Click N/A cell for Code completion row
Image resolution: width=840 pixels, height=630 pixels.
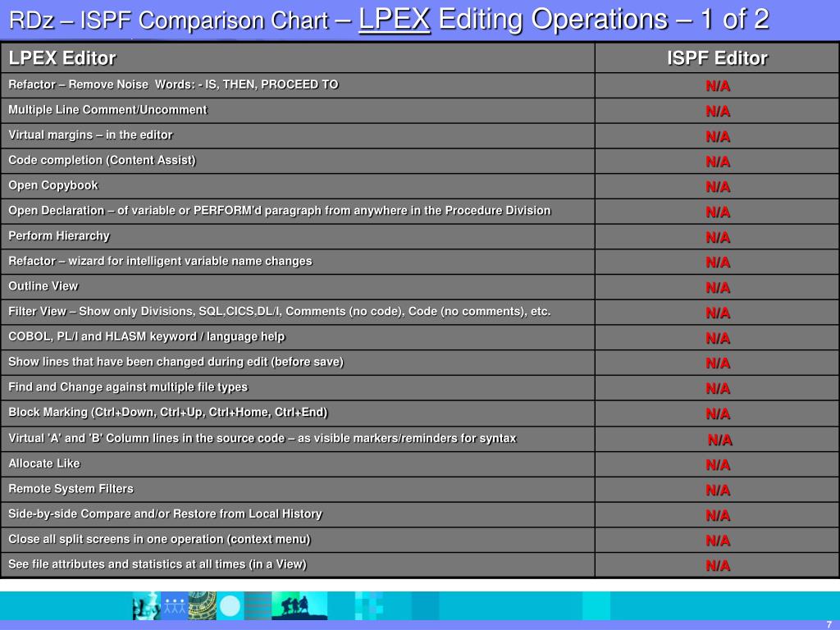717,162
